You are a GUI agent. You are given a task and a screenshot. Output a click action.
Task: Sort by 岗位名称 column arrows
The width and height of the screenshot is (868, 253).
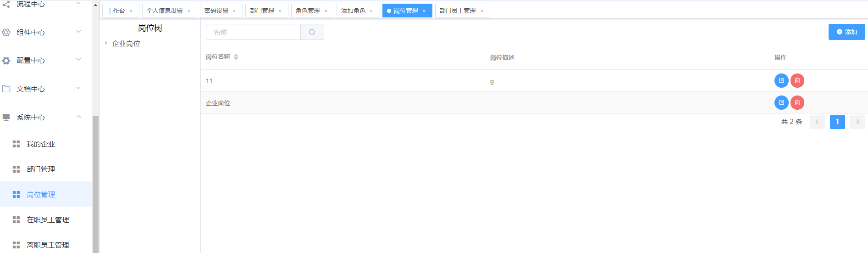[236, 57]
